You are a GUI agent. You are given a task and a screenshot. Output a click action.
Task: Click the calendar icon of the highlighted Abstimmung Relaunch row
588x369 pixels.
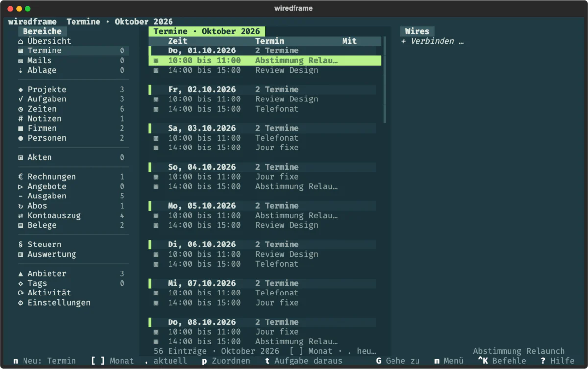pos(156,61)
